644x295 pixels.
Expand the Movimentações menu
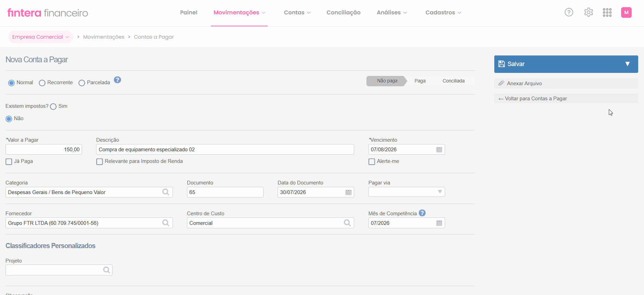(x=239, y=13)
